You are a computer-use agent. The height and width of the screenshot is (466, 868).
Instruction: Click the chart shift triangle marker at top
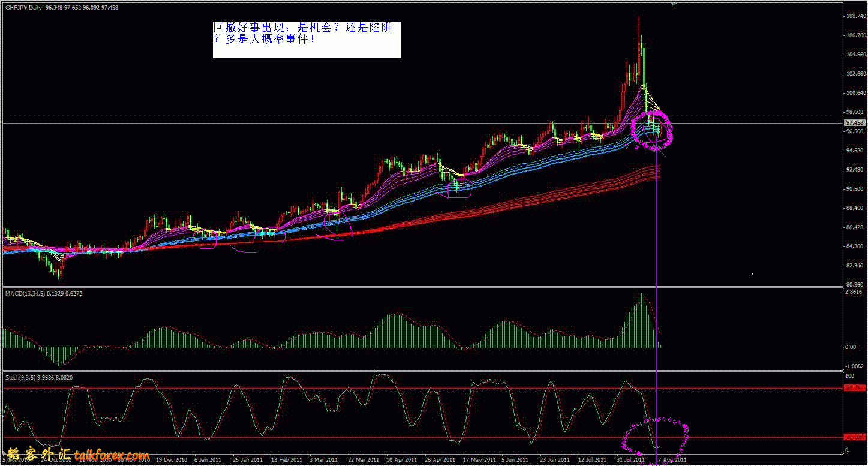coord(674,4)
